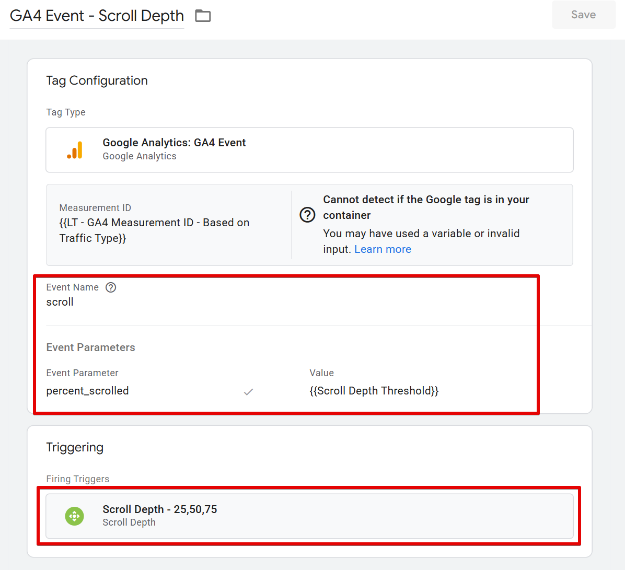
Task: Click the Tag Configuration section heading
Action: click(x=96, y=81)
